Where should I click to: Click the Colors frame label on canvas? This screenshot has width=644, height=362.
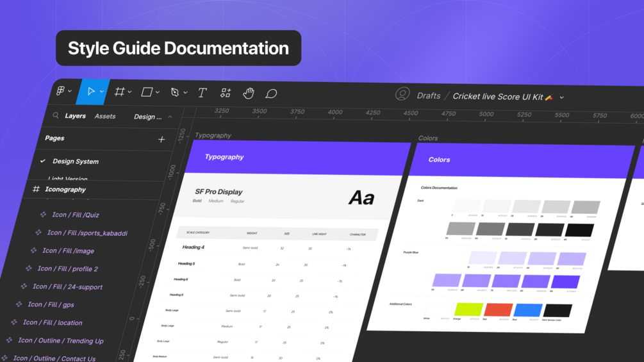click(428, 138)
